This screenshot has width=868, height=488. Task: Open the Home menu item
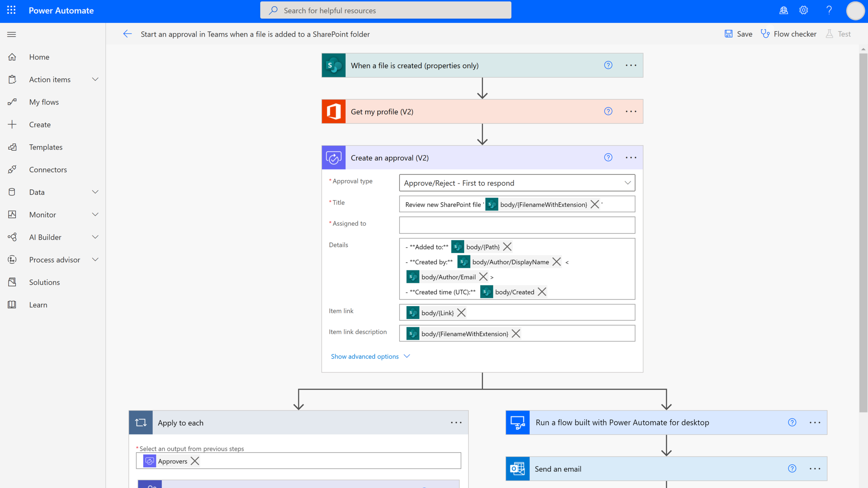point(39,57)
